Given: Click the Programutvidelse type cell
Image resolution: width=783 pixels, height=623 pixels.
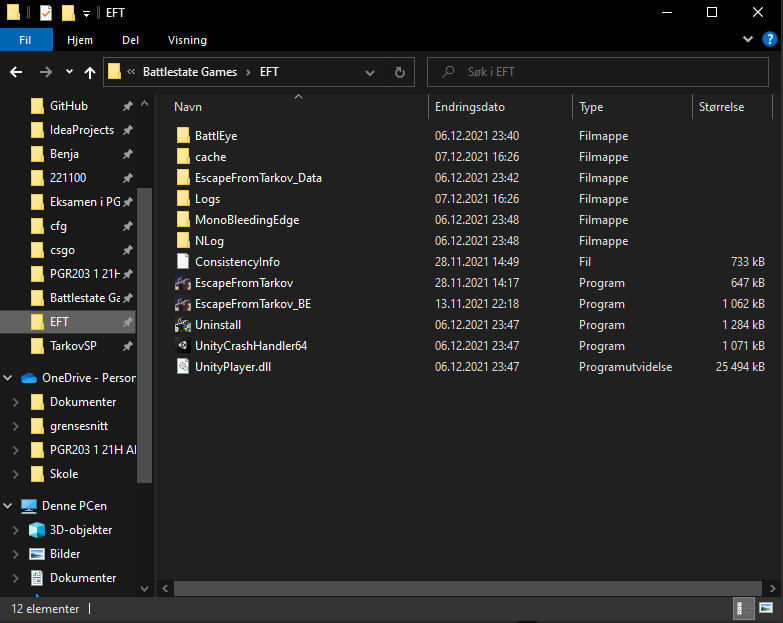Looking at the screenshot, I should pyautogui.click(x=625, y=367).
